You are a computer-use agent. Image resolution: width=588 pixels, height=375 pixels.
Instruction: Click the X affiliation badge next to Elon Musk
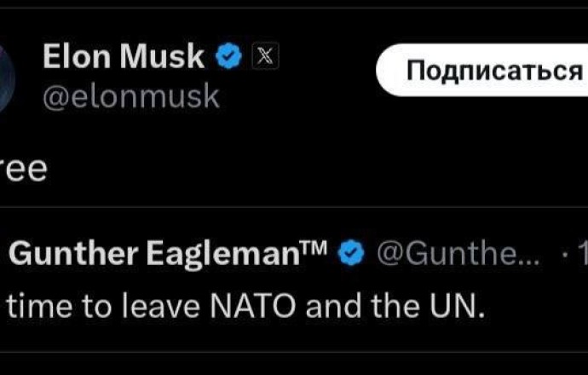265,58
